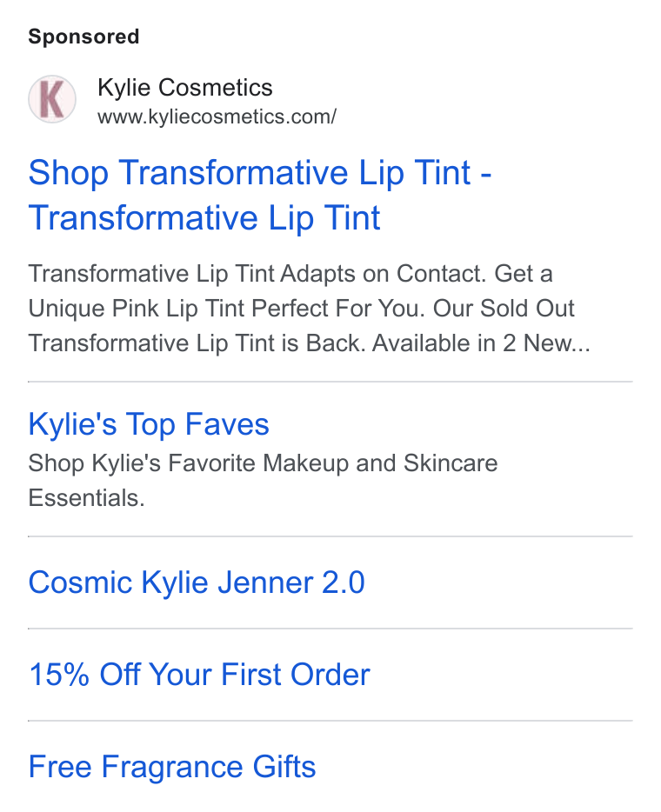Tap the pink circular K favicon
The width and height of the screenshot is (661, 812).
coord(52,99)
